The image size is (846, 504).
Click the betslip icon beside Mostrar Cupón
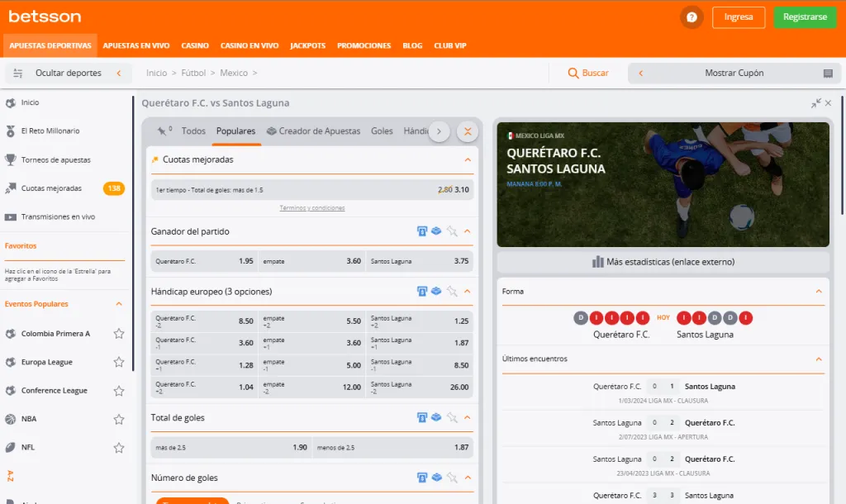828,74
